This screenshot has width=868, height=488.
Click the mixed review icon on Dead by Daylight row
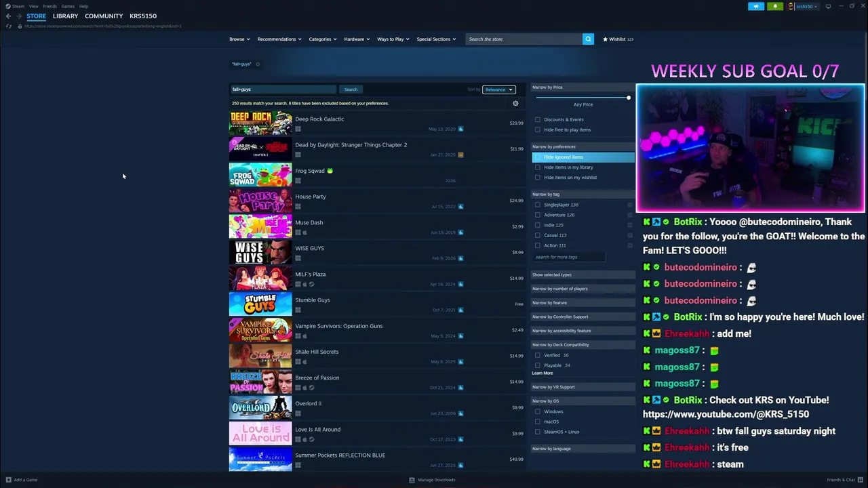tap(460, 155)
